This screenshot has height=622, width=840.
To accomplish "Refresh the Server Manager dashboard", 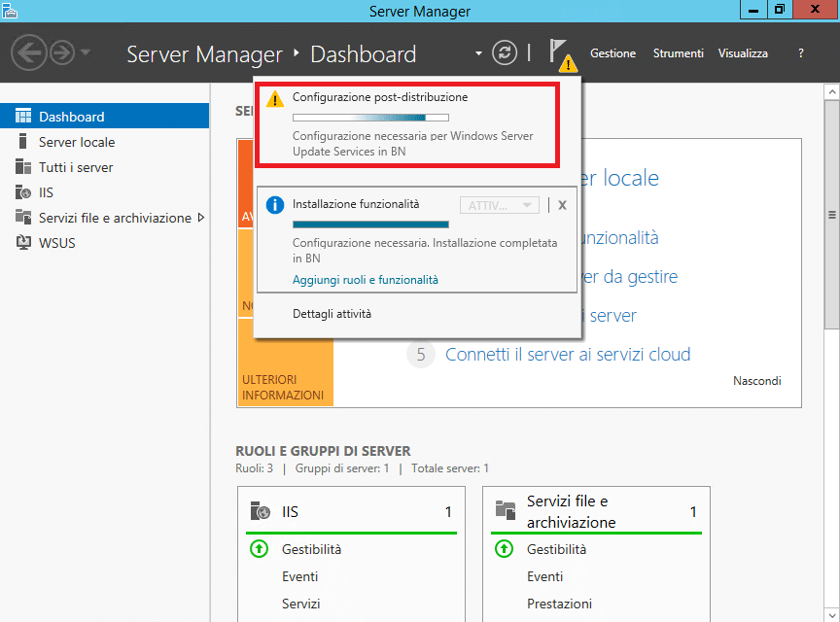I will pyautogui.click(x=505, y=53).
